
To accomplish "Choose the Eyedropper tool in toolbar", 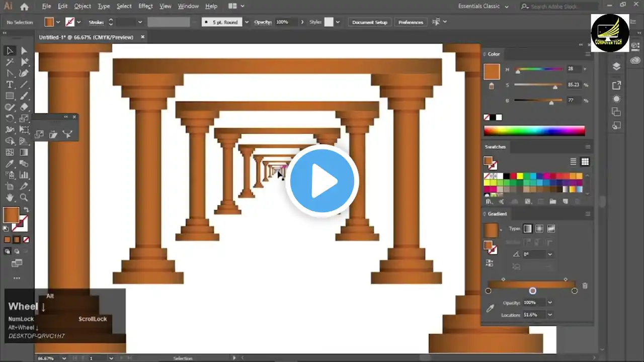I will point(10,164).
